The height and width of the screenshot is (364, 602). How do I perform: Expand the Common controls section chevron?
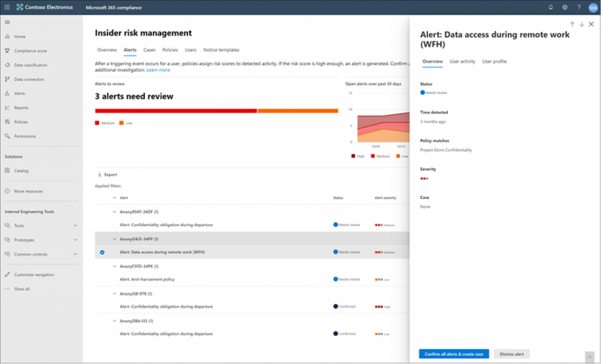point(75,254)
